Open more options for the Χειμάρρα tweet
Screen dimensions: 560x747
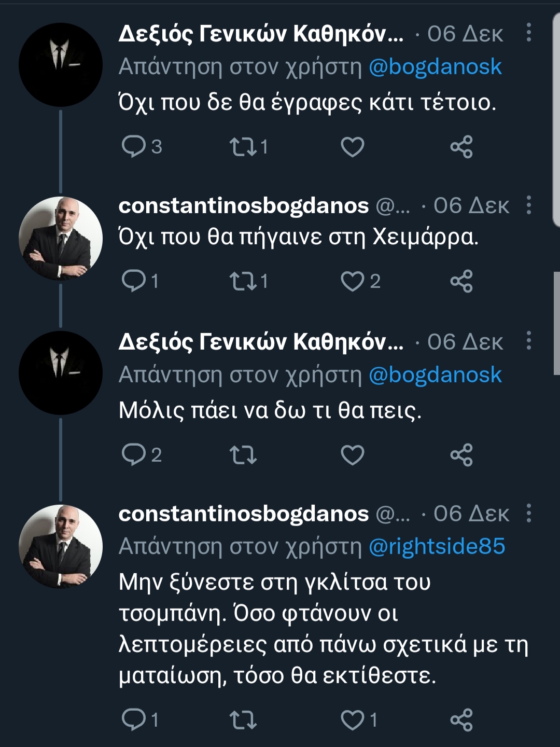(528, 205)
